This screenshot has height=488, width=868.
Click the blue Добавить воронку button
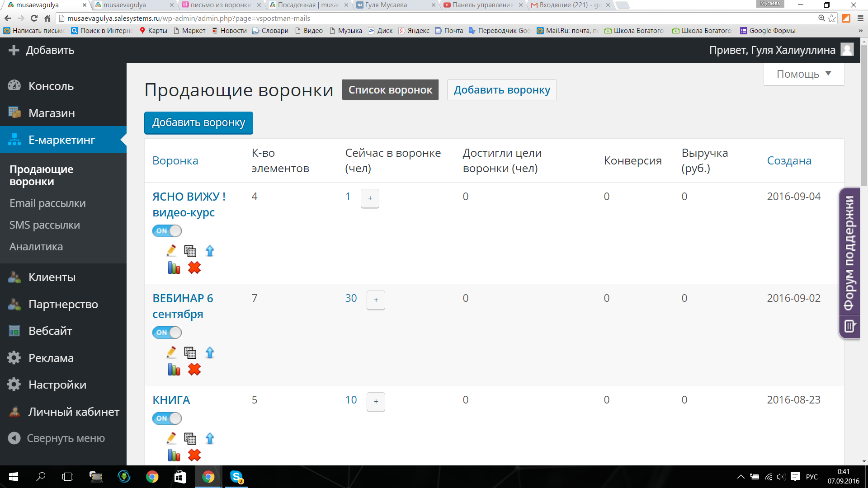click(198, 123)
